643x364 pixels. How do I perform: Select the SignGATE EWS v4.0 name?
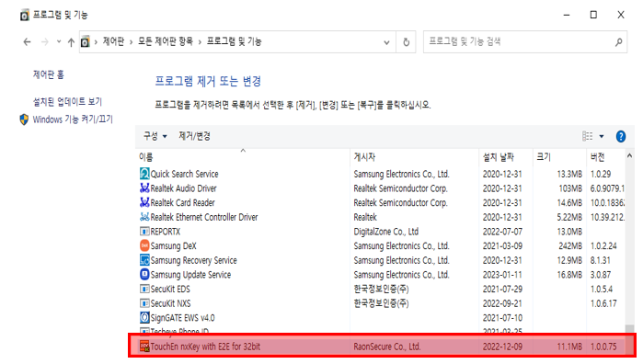(182, 318)
